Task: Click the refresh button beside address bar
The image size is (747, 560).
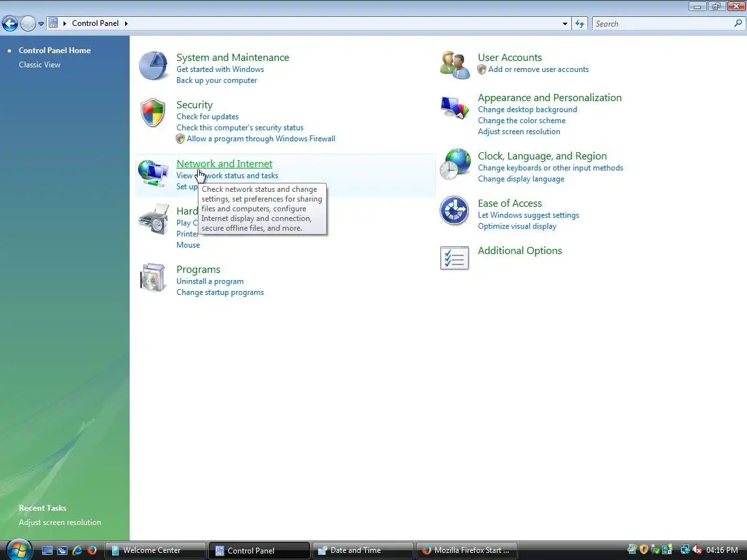Action: pyautogui.click(x=579, y=23)
